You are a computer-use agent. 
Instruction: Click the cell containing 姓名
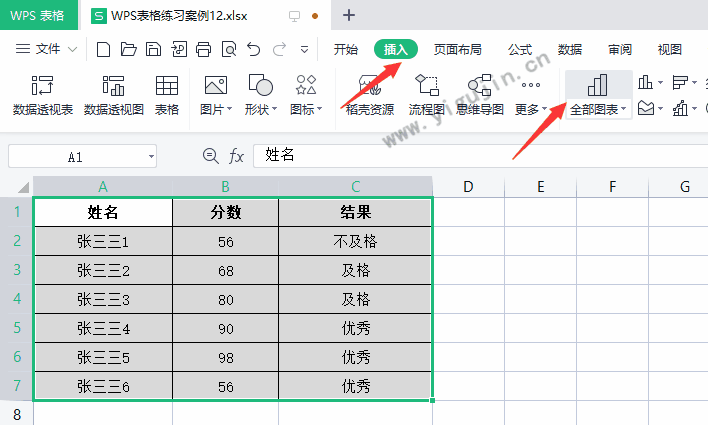pos(103,212)
